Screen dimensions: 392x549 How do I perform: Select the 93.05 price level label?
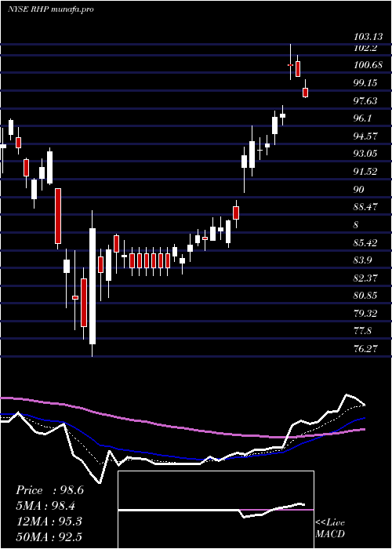[366, 154]
